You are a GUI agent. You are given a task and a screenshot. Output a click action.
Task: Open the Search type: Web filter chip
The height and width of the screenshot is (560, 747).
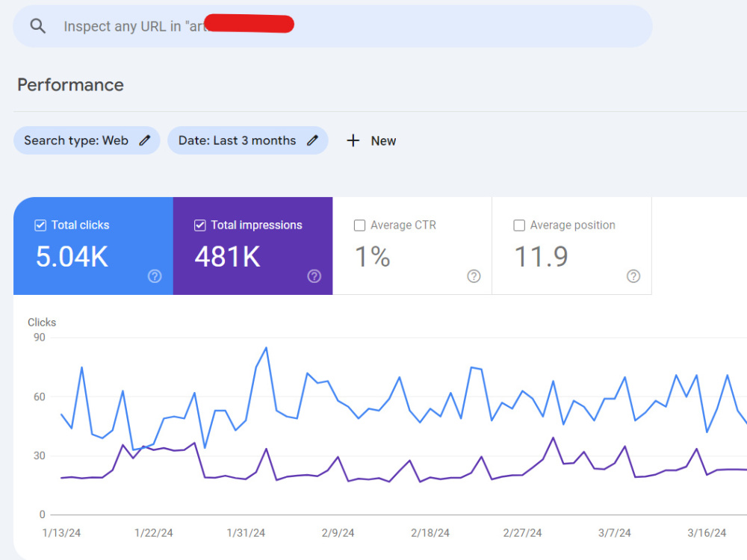(x=87, y=140)
